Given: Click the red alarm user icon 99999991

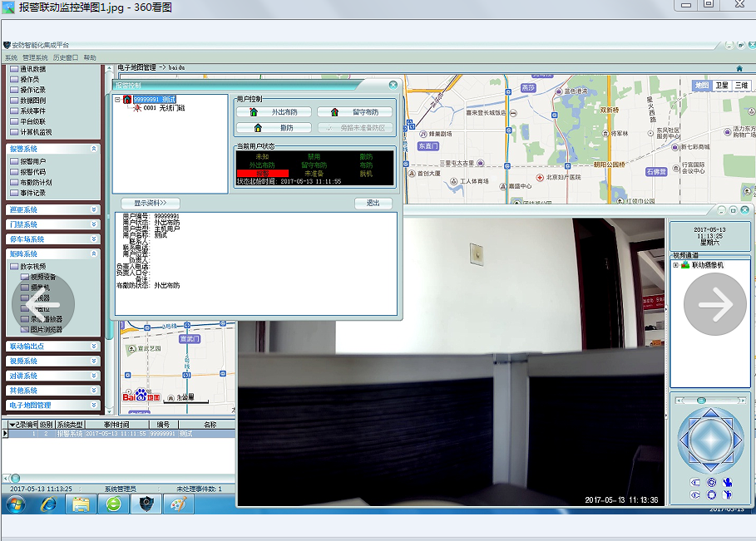Looking at the screenshot, I should (127, 99).
